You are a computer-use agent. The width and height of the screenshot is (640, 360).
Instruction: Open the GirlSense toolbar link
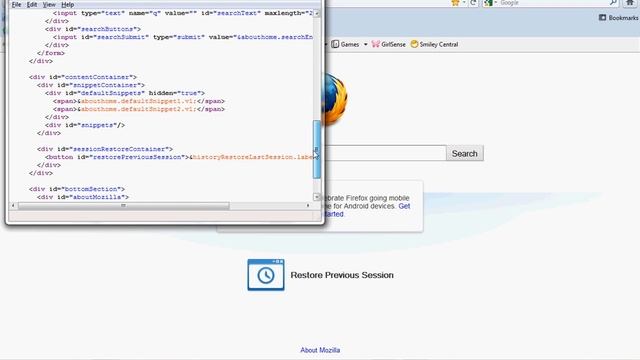coord(389,44)
